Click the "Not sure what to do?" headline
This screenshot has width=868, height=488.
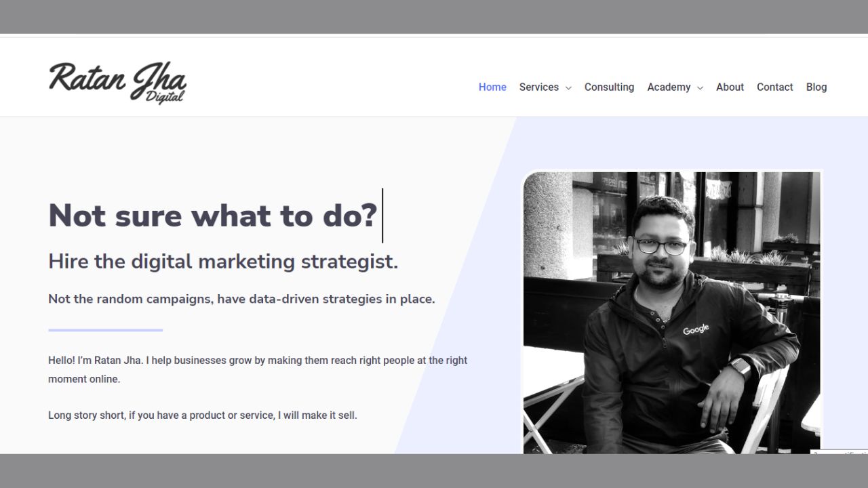click(x=212, y=216)
